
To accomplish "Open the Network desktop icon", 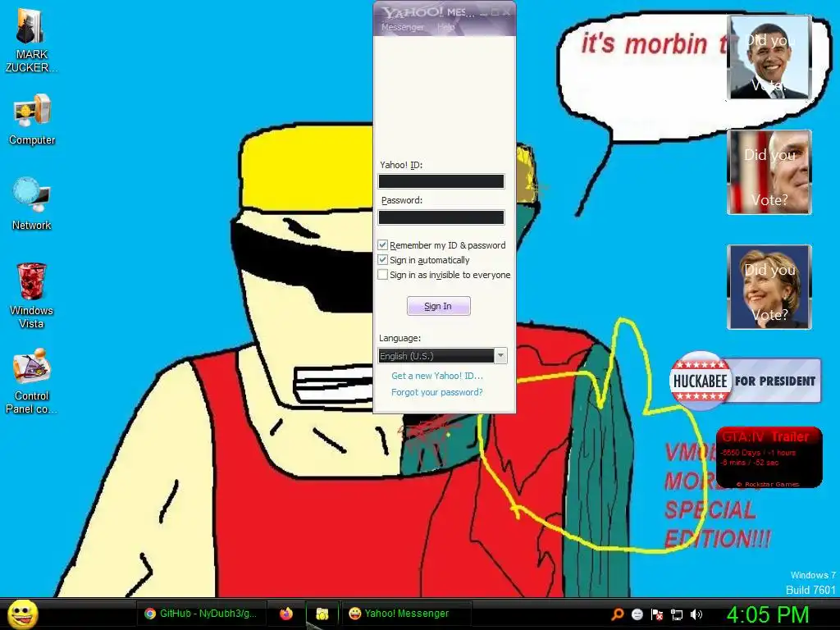I will coord(32,203).
